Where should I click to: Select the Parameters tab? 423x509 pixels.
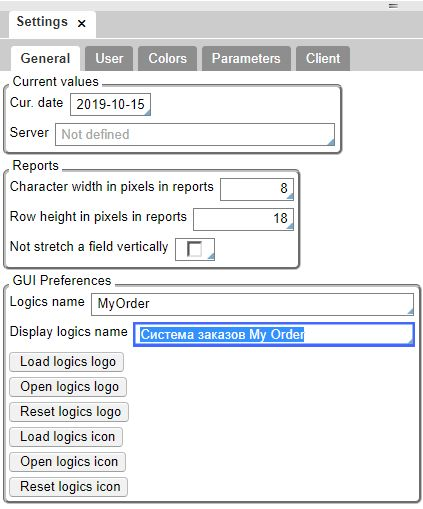pos(246,58)
